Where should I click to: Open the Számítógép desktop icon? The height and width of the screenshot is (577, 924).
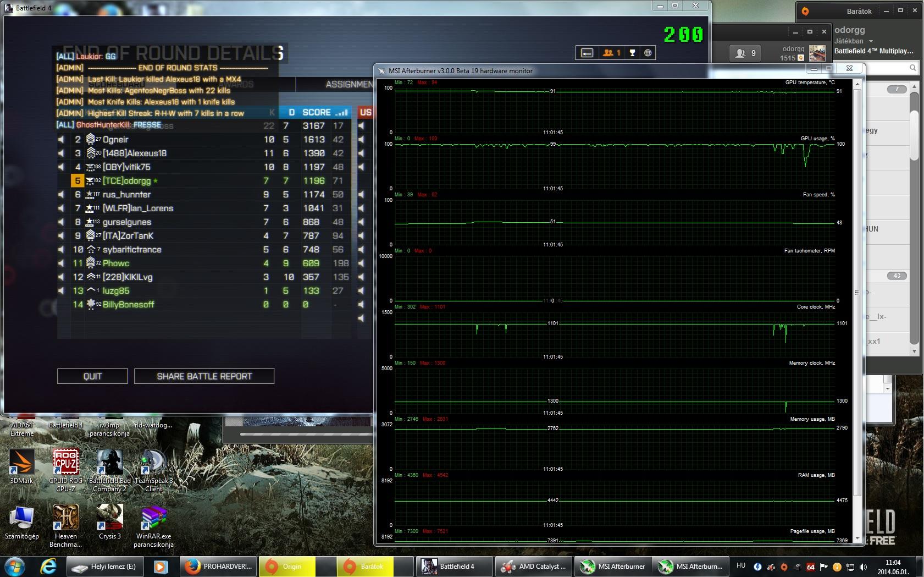tap(22, 522)
